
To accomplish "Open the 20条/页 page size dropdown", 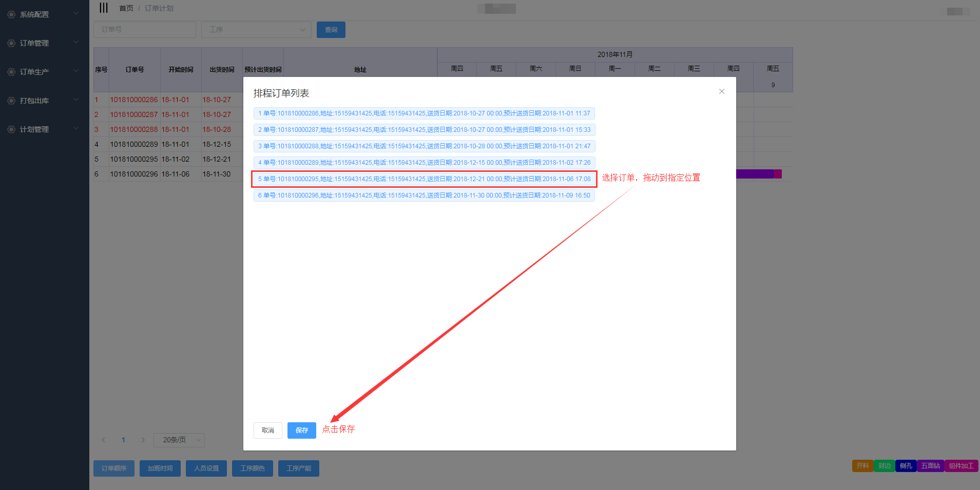I will click(x=179, y=440).
